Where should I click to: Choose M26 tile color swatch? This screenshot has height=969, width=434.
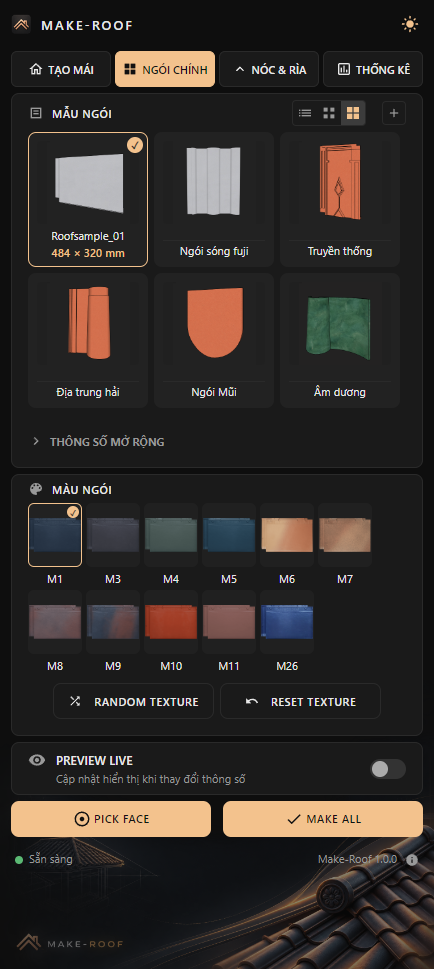(287, 622)
